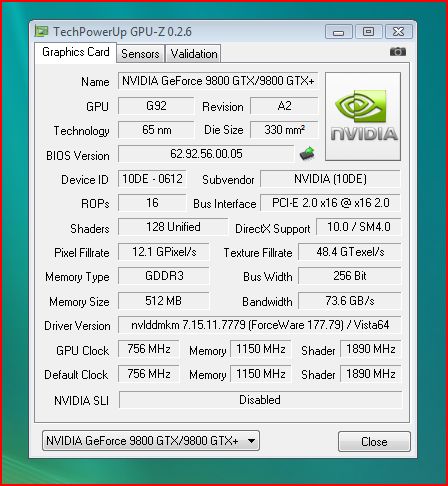Click the camera screenshot icon
448x486 pixels.
pyautogui.click(x=398, y=52)
